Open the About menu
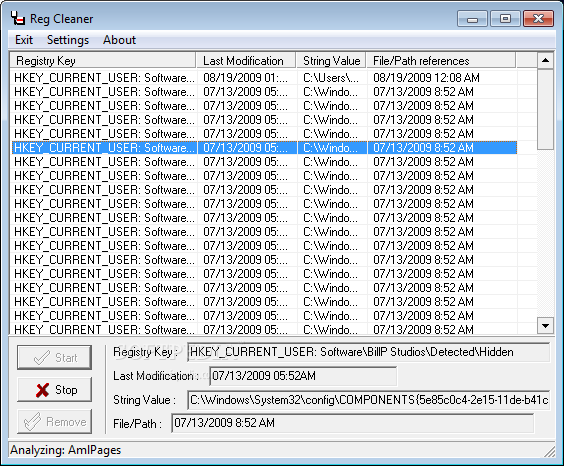564x466 pixels. tap(119, 40)
